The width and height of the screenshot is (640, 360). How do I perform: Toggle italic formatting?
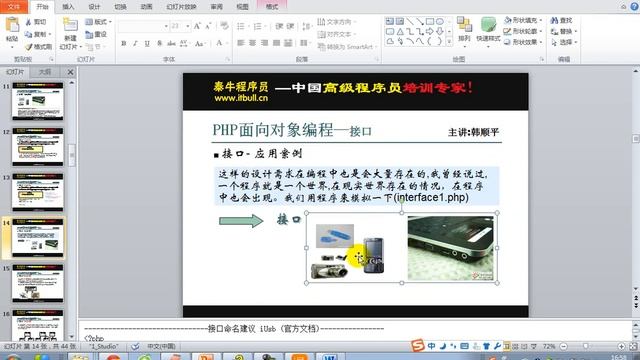coord(135,43)
